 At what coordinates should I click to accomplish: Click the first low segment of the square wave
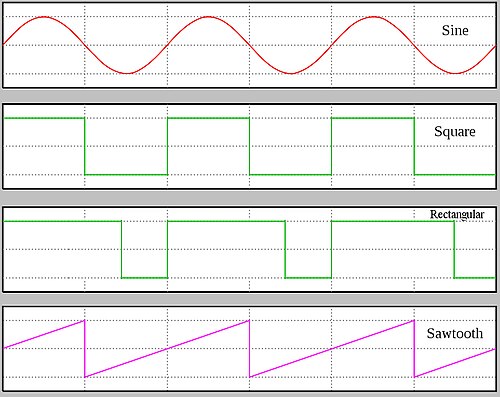pos(126,174)
